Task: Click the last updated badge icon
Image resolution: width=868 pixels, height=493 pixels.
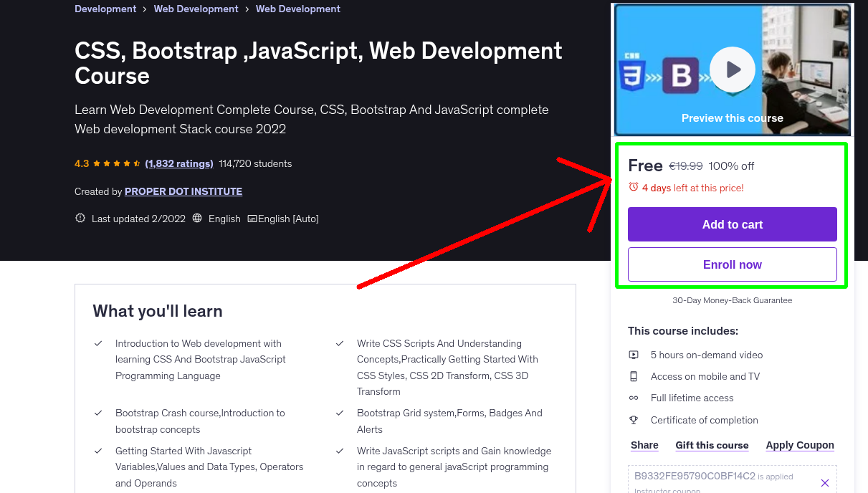Action: (x=80, y=219)
